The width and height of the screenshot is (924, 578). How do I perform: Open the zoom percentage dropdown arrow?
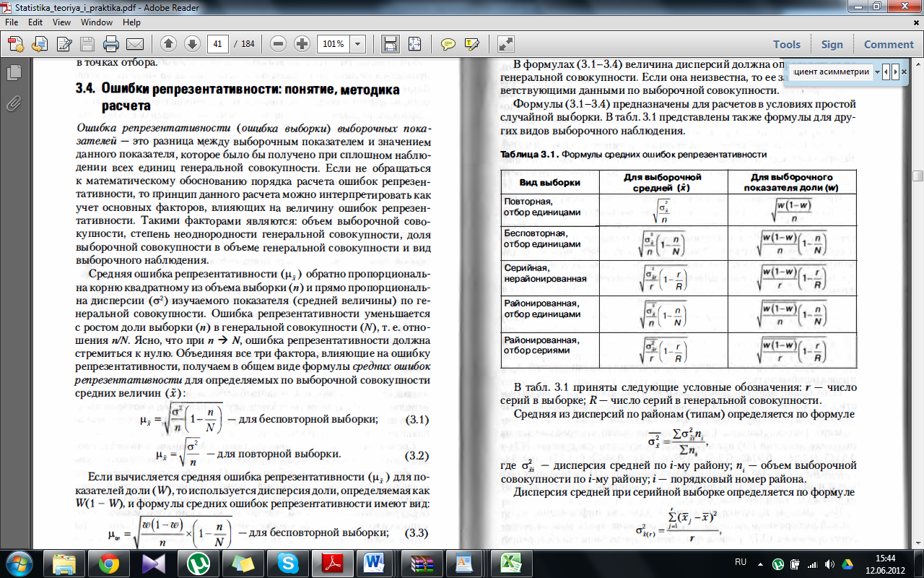pyautogui.click(x=358, y=43)
